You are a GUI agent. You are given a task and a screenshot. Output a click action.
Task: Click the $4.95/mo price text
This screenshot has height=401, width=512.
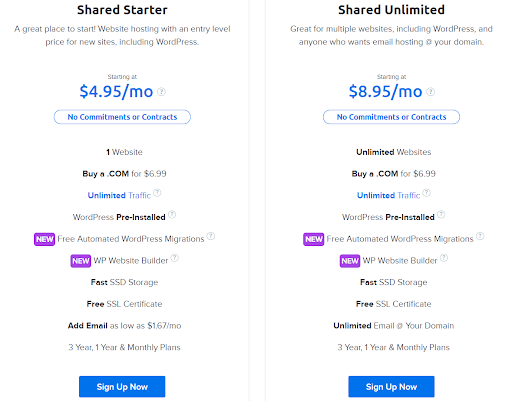[116, 91]
